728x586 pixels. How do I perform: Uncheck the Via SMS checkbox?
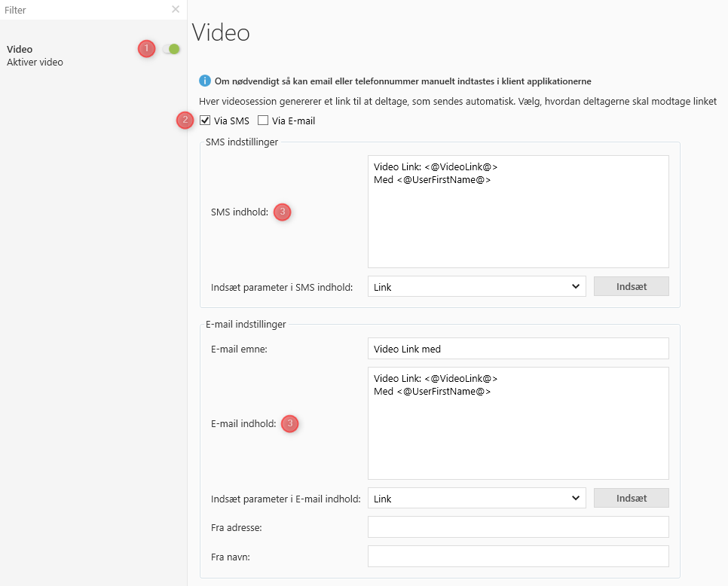point(205,121)
